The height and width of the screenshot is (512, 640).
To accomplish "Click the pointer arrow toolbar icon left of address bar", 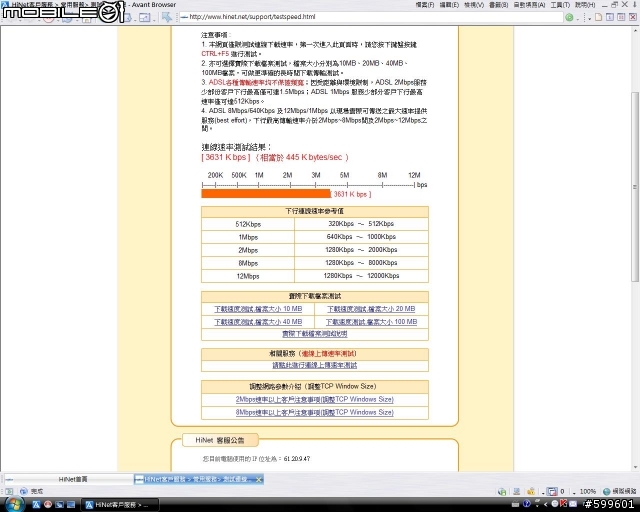I will click(167, 17).
